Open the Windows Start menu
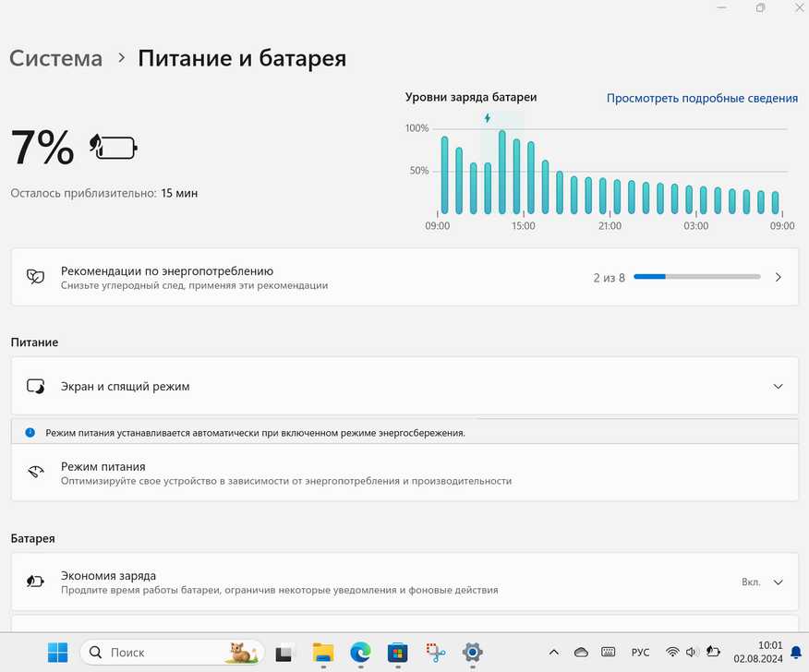Image resolution: width=809 pixels, height=672 pixels. pyautogui.click(x=57, y=653)
